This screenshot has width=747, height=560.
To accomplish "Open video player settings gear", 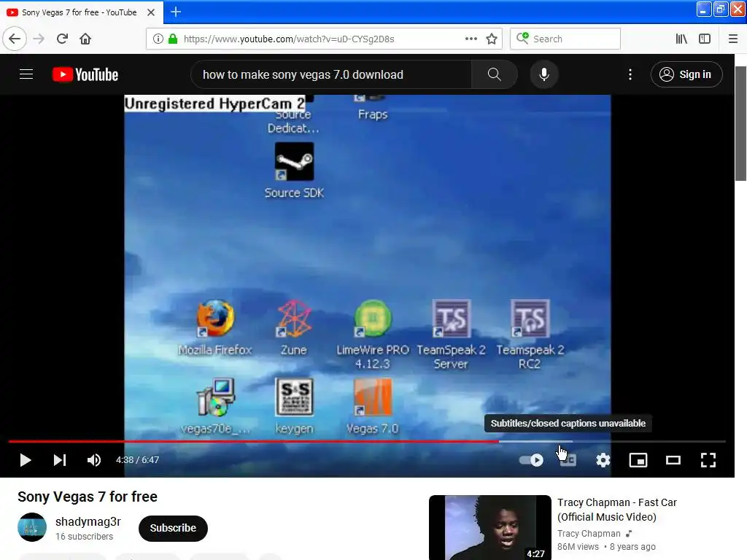I will (603, 461).
